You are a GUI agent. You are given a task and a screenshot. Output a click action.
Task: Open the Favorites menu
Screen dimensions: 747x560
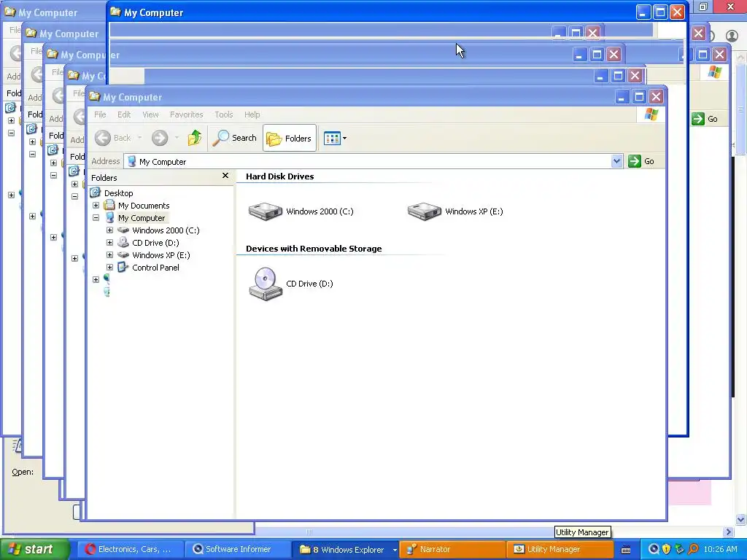(186, 114)
